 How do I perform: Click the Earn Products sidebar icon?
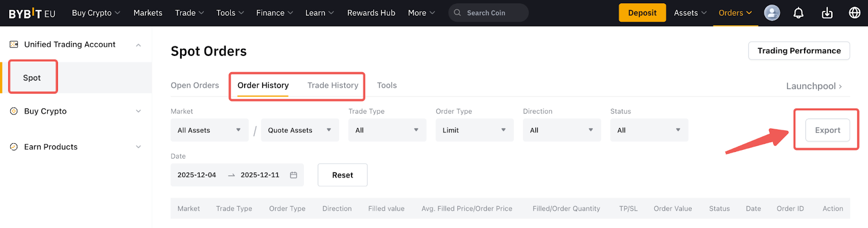coord(14,147)
